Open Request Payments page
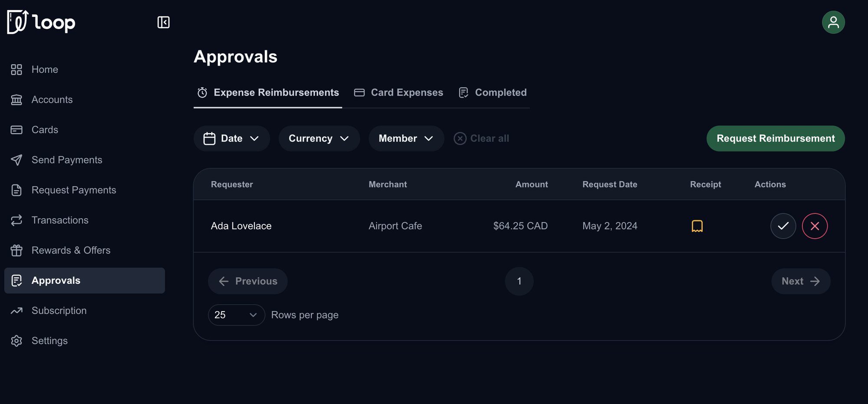The width and height of the screenshot is (868, 404). point(85,190)
